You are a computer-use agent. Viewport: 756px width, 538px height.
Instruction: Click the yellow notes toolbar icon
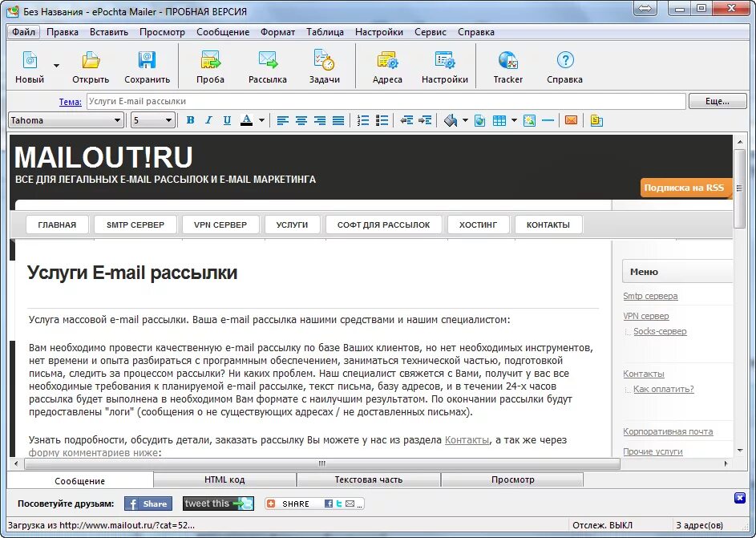[x=596, y=120]
